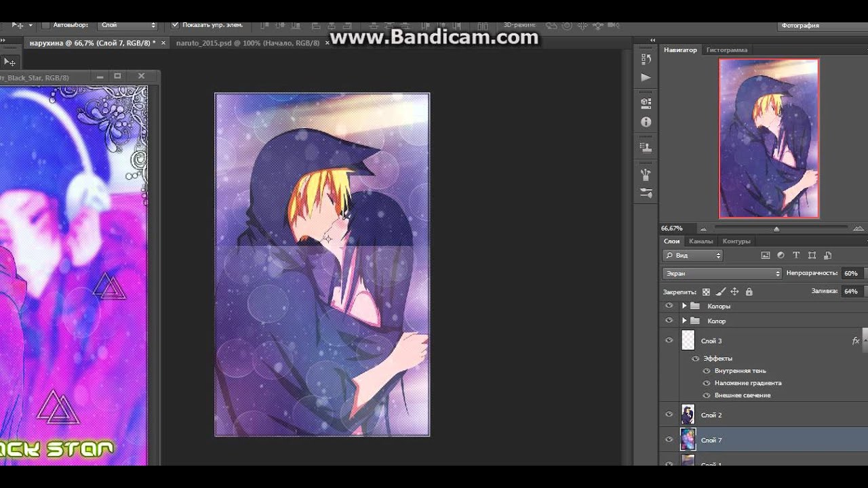Open workspace dropdown Фотография
Image resolution: width=868 pixels, height=488 pixels.
click(x=823, y=25)
